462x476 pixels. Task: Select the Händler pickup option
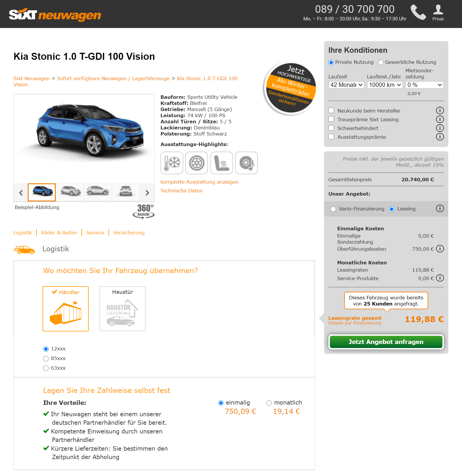[x=66, y=309]
